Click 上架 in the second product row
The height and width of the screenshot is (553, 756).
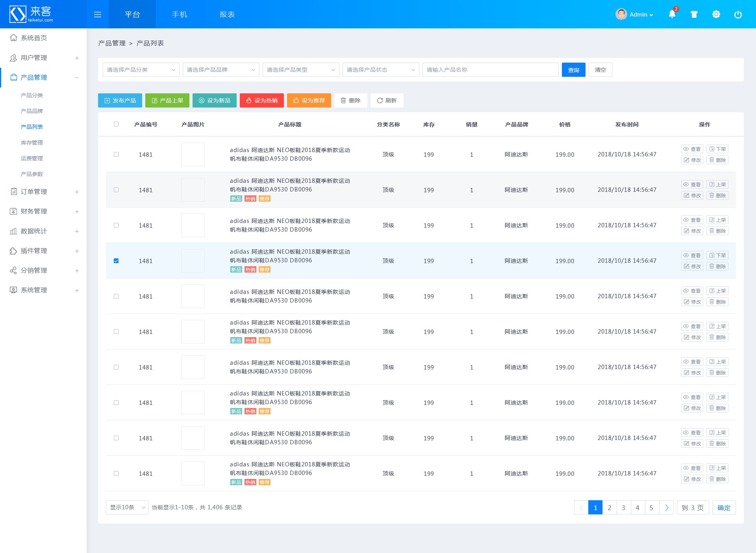pos(717,184)
